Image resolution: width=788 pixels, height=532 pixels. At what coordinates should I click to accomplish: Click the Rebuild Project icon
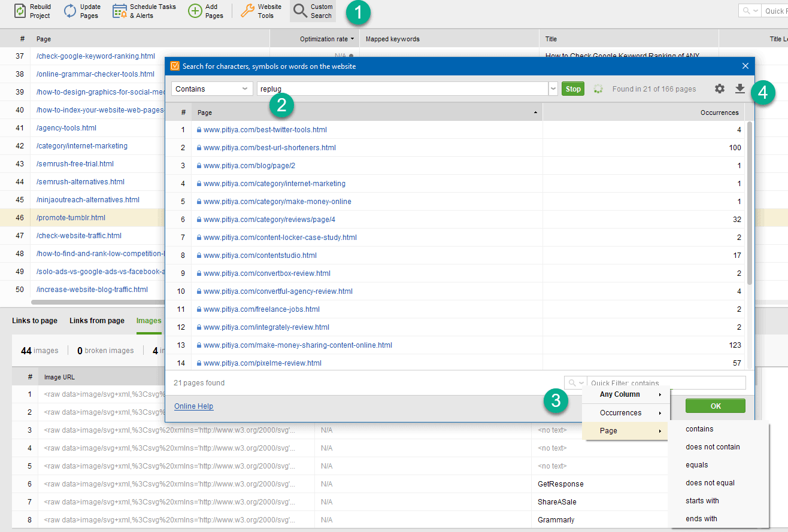[x=20, y=11]
